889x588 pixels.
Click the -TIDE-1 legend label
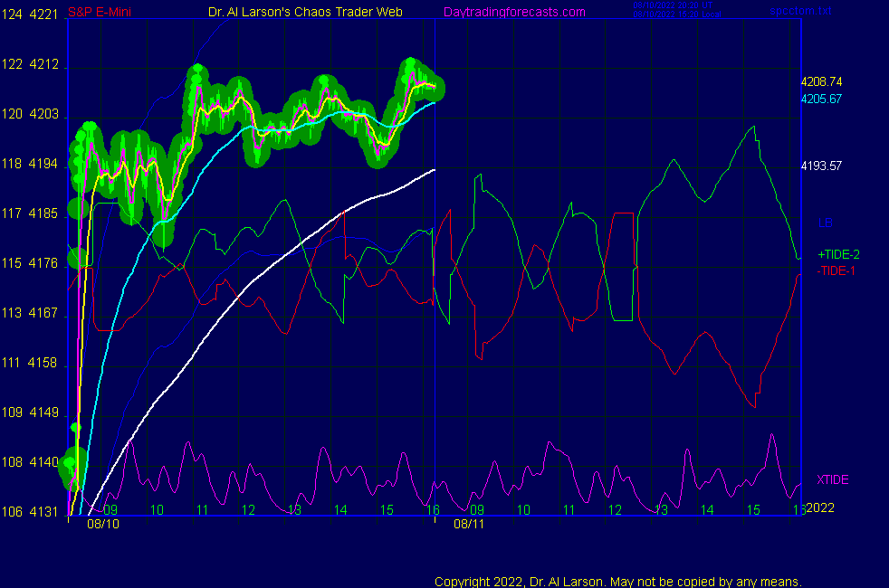click(837, 270)
